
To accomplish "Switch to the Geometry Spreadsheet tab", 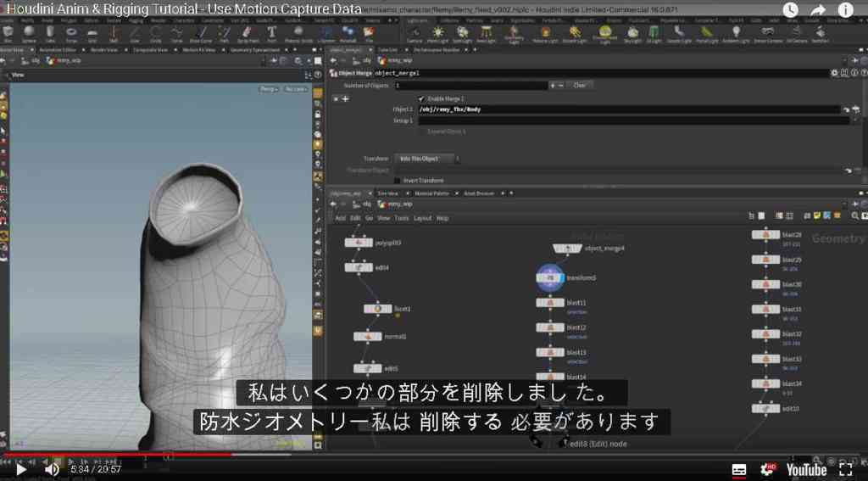I will point(254,50).
